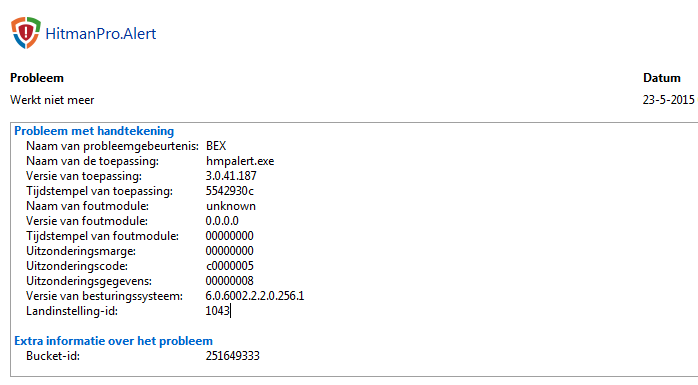The height and width of the screenshot is (385, 698).
Task: Click the 'Tijdstempel van toepassing:' label
Action: (x=99, y=191)
